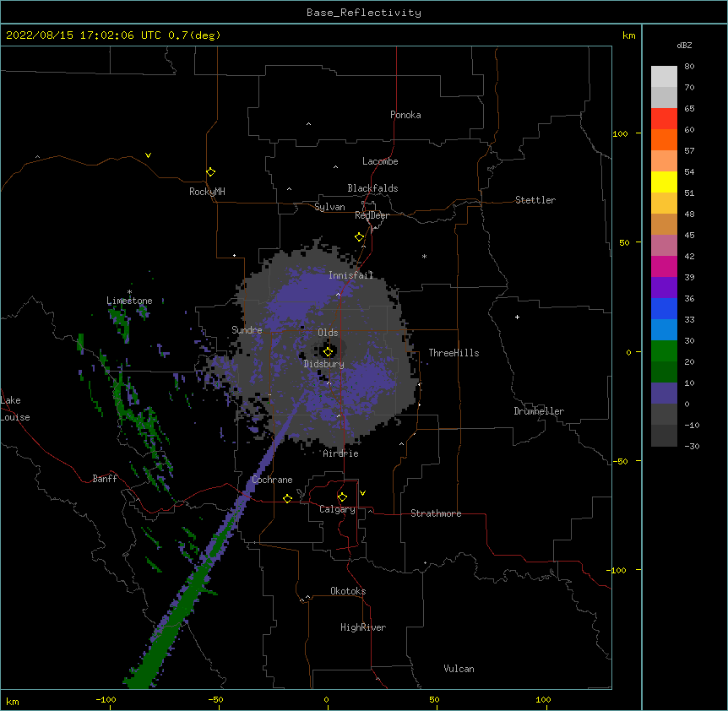Click the HighRiver town label
The width and height of the screenshot is (728, 711).
[x=363, y=627]
